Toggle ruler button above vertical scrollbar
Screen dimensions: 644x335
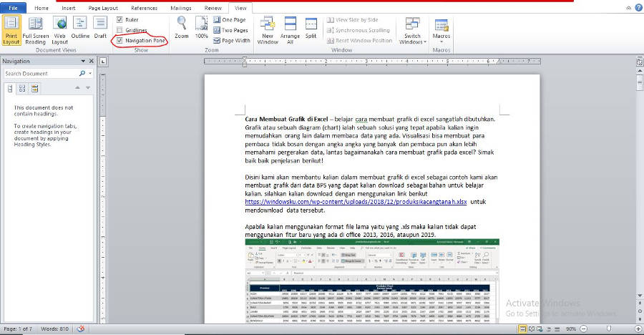[x=640, y=62]
